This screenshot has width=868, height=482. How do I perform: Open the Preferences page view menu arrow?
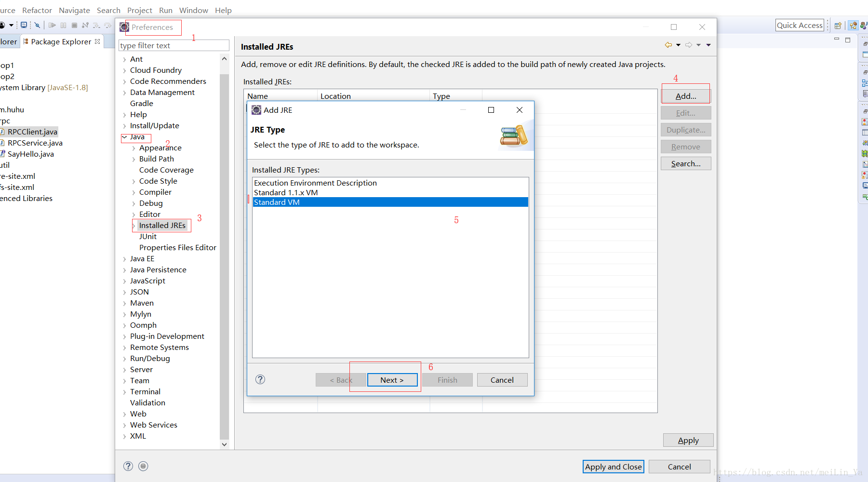(x=708, y=45)
